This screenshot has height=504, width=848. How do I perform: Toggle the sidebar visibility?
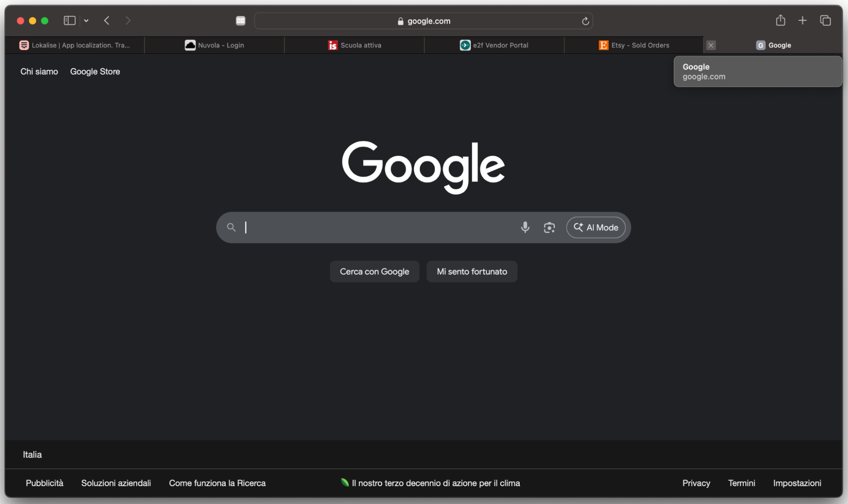69,20
